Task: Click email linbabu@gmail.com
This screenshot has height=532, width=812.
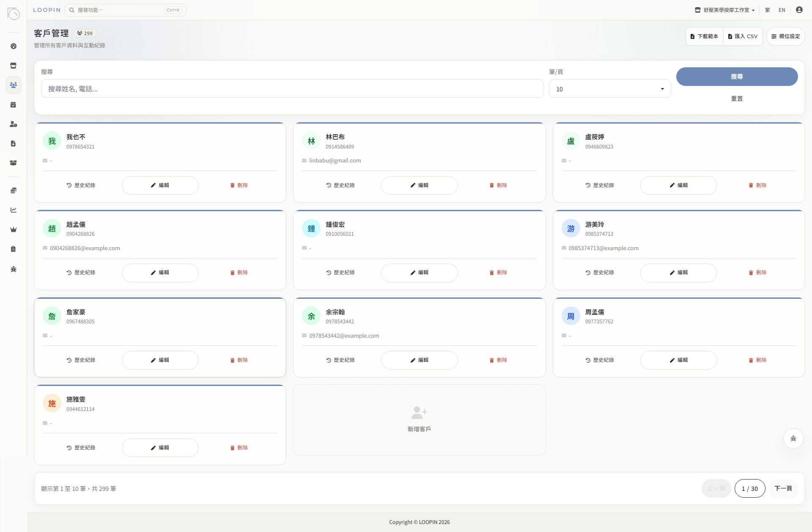Action: [x=335, y=160]
